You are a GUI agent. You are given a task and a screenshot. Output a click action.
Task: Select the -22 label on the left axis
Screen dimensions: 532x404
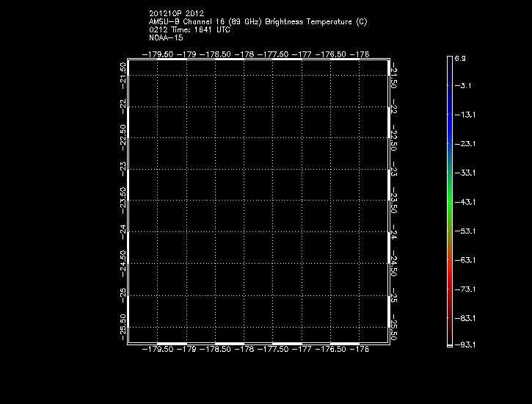(x=123, y=107)
